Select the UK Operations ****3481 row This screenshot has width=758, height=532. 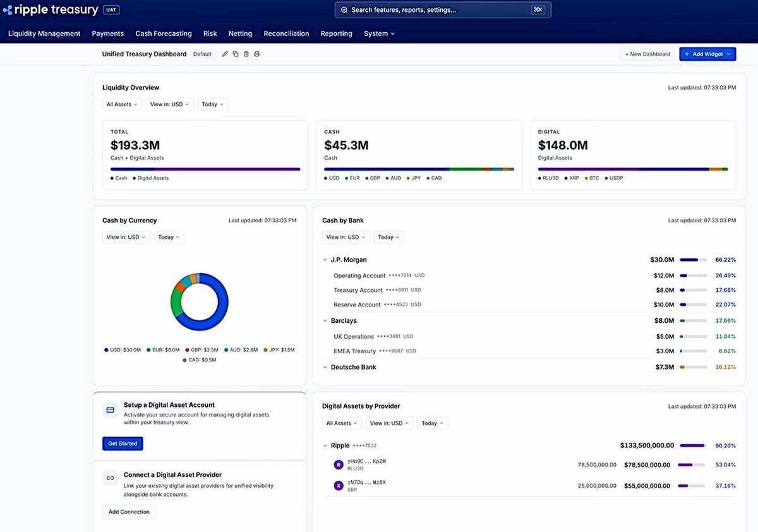click(529, 337)
